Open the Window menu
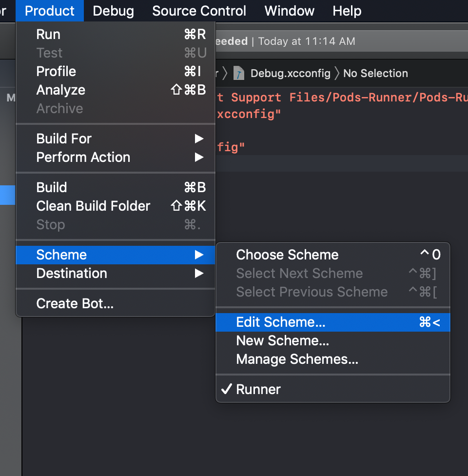 (289, 11)
